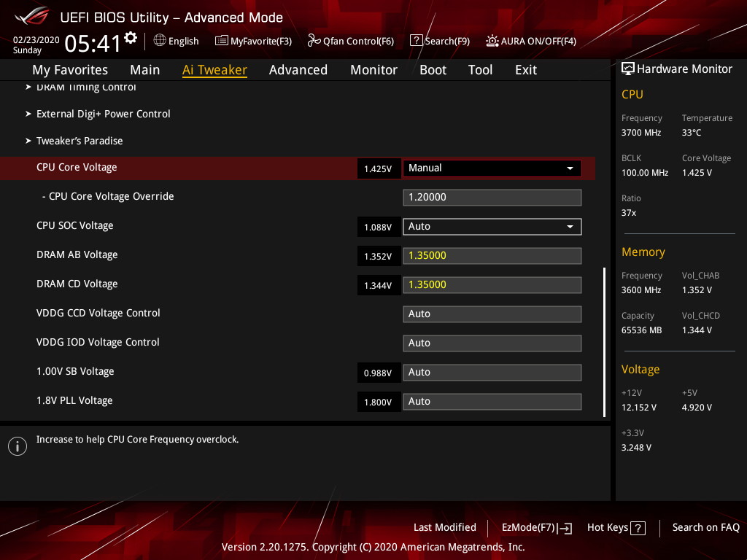The image size is (747, 560).
Task: Select the CPU SOC Voltage label
Action: [x=75, y=226]
